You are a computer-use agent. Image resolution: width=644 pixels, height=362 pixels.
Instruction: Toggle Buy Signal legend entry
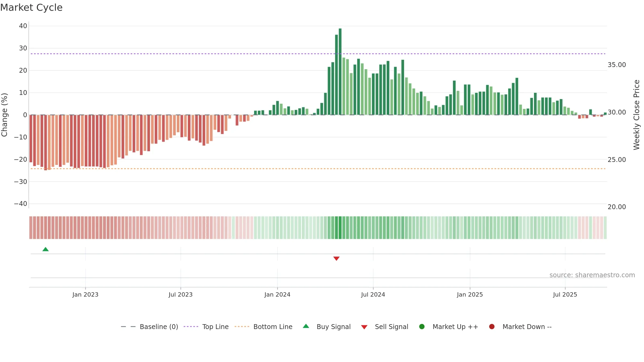tap(327, 327)
